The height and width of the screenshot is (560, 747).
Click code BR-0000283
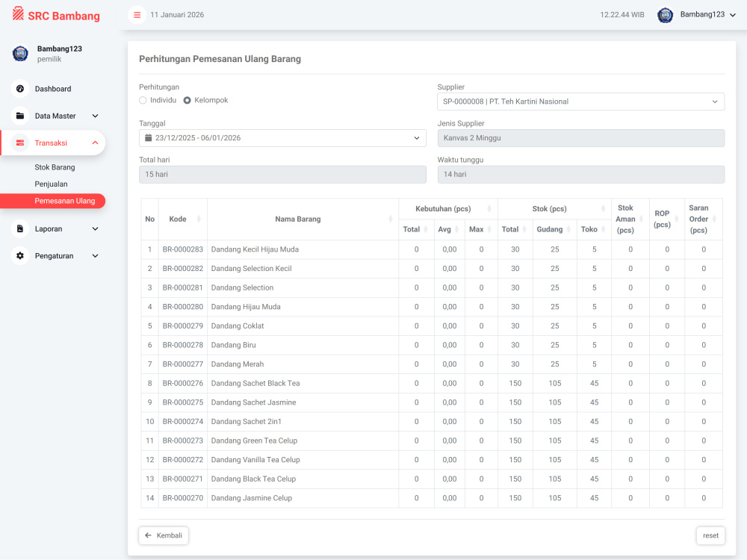[x=183, y=249]
